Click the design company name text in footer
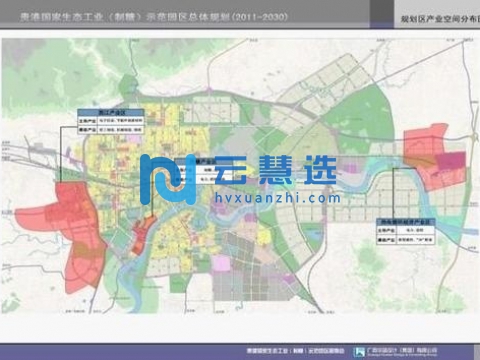The height and width of the screenshot is (360, 480). coord(402,351)
